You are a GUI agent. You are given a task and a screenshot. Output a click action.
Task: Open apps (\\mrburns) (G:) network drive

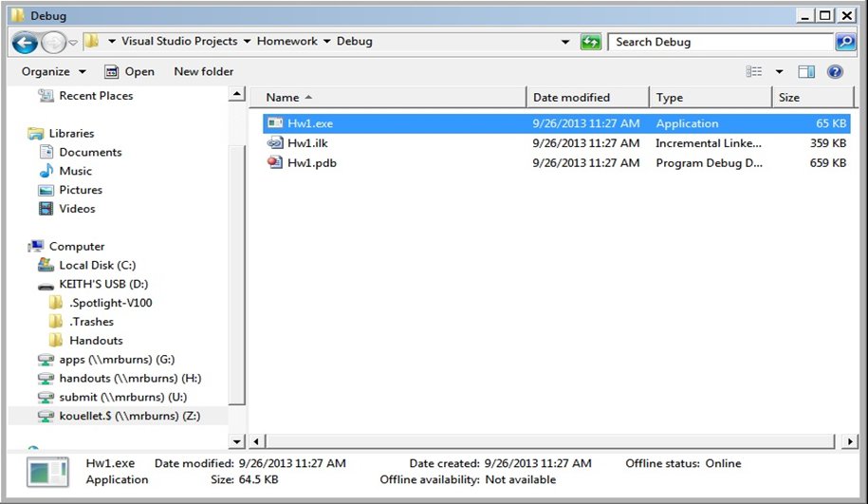[x=117, y=359]
